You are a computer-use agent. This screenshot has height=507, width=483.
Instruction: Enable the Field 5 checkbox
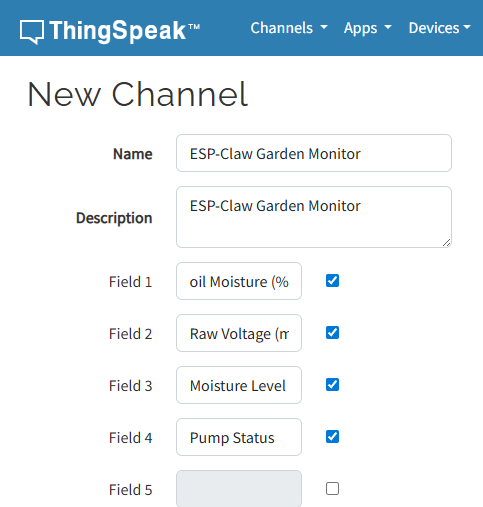click(332, 489)
